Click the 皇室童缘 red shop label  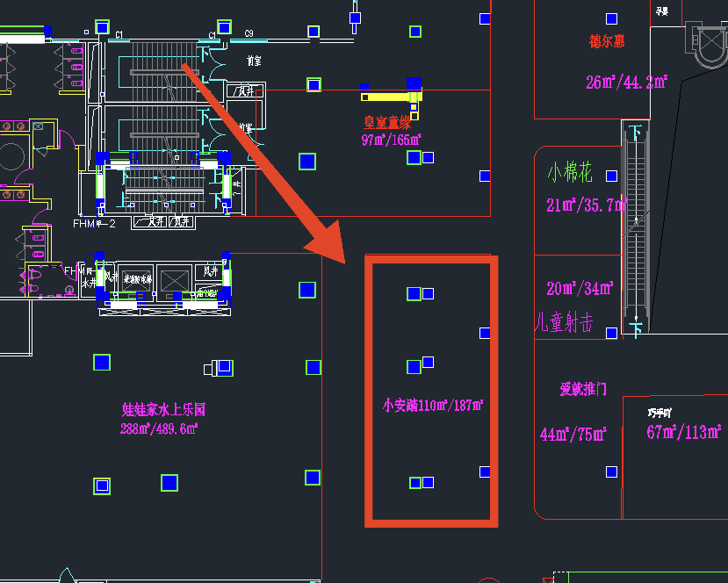click(x=387, y=124)
